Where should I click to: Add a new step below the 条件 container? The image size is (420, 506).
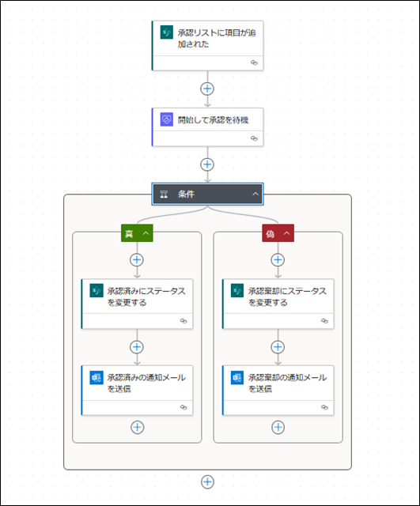207,482
